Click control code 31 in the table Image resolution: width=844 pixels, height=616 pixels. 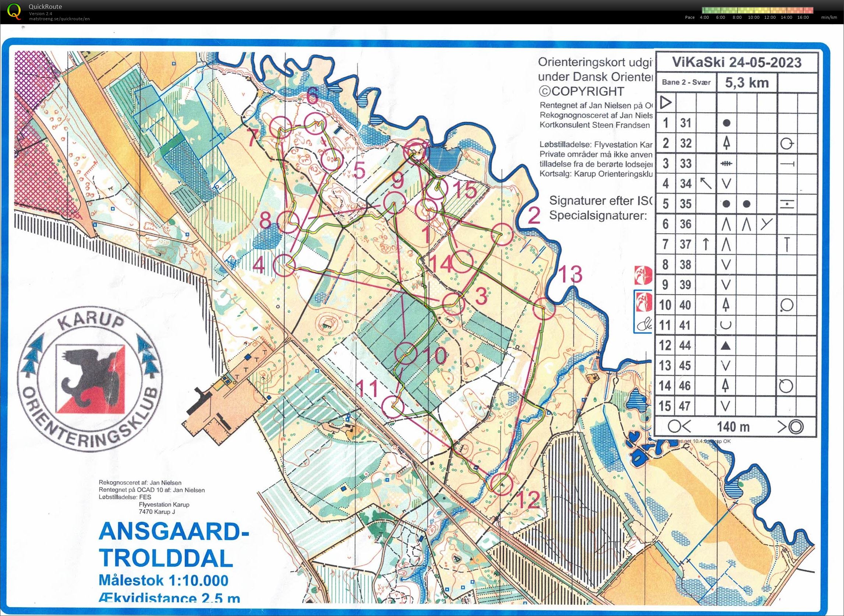(x=686, y=123)
